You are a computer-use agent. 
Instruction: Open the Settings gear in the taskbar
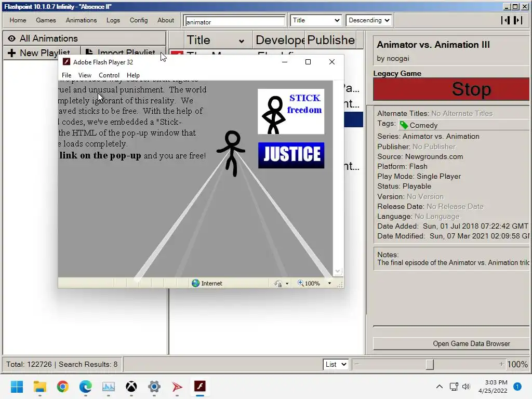pos(154,387)
